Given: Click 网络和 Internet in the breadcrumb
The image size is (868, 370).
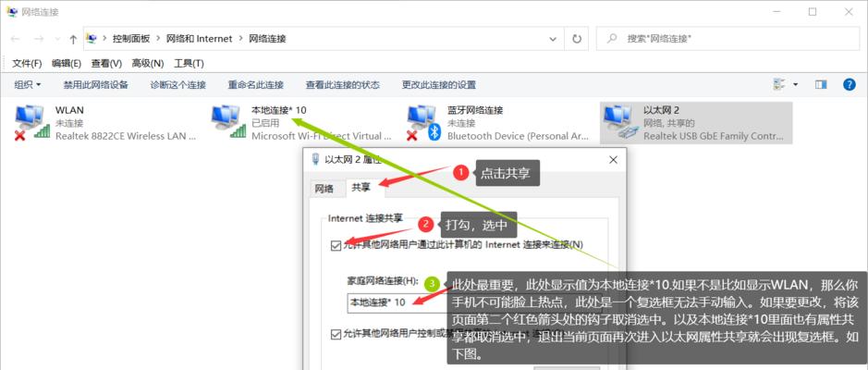Looking at the screenshot, I should (x=199, y=39).
